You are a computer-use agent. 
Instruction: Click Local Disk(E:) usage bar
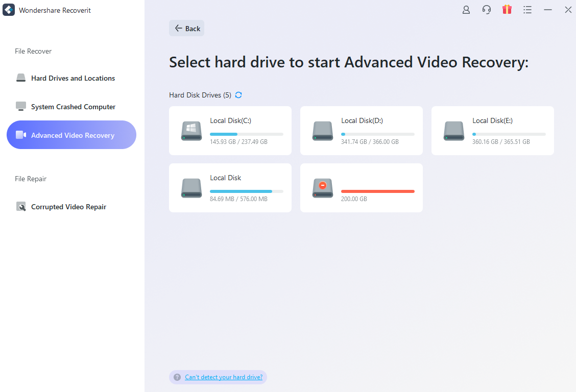pyautogui.click(x=509, y=134)
